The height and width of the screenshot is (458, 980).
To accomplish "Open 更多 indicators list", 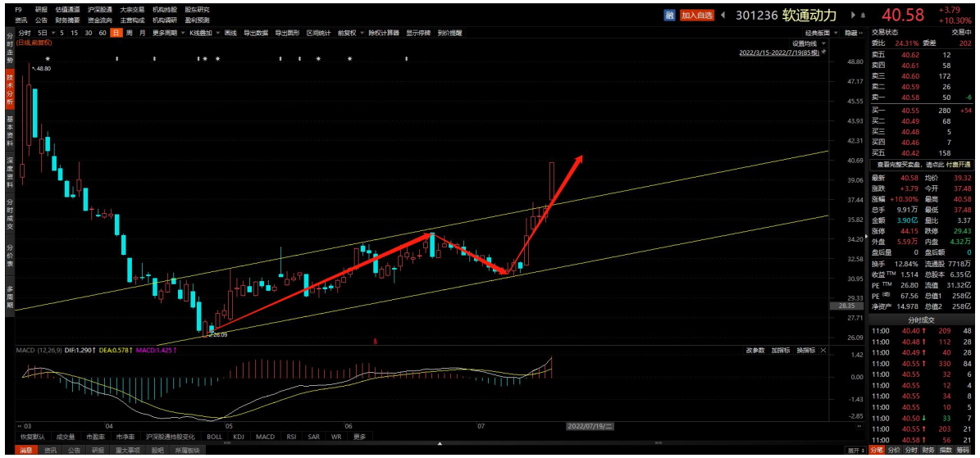I will 358,437.
